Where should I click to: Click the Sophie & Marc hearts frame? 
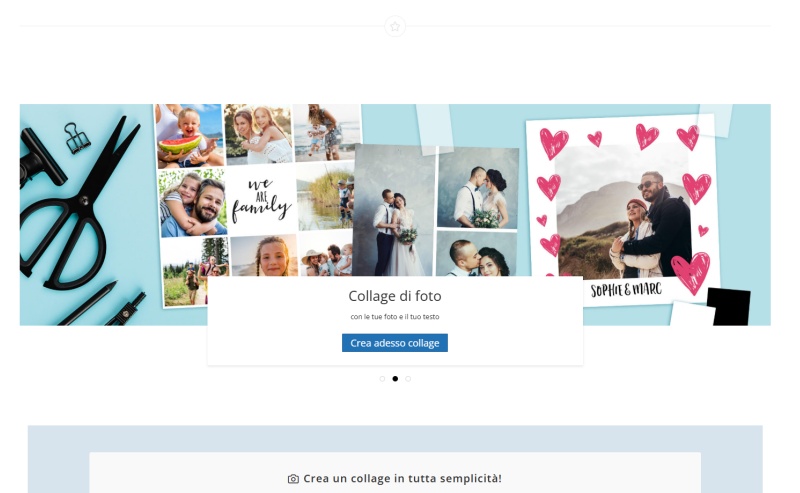(622, 211)
